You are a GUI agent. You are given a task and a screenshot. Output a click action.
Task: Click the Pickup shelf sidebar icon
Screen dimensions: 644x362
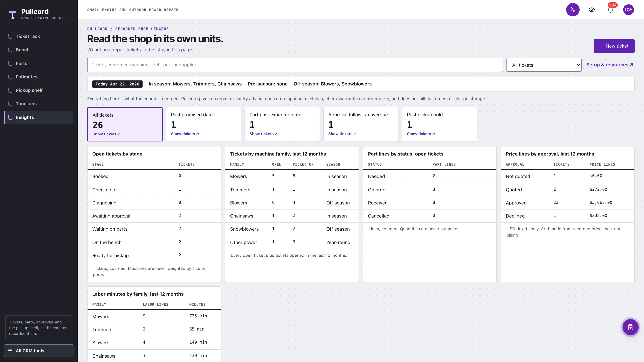pyautogui.click(x=10, y=90)
